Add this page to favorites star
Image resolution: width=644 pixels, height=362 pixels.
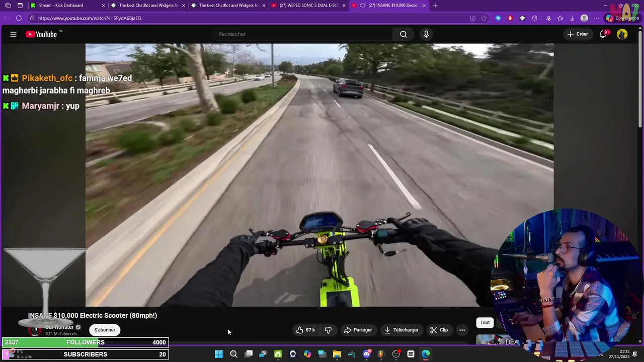coord(484,18)
